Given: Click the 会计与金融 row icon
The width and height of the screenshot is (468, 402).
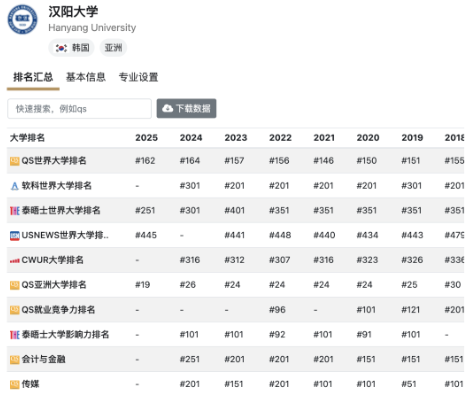Looking at the screenshot, I should pos(15,360).
